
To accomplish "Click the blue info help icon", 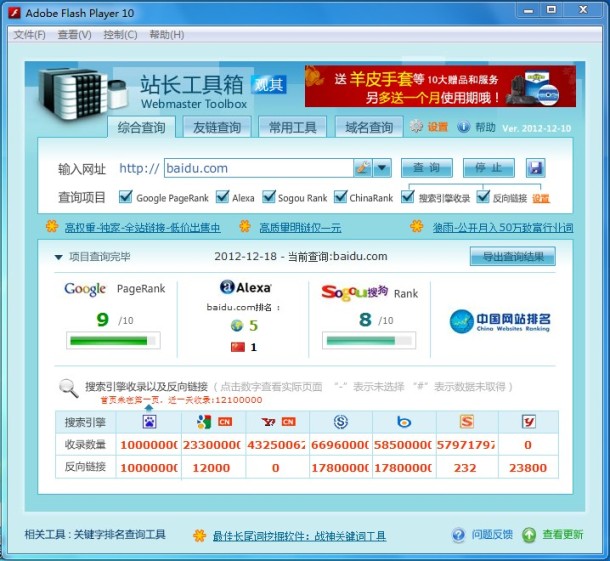I will 463,127.
